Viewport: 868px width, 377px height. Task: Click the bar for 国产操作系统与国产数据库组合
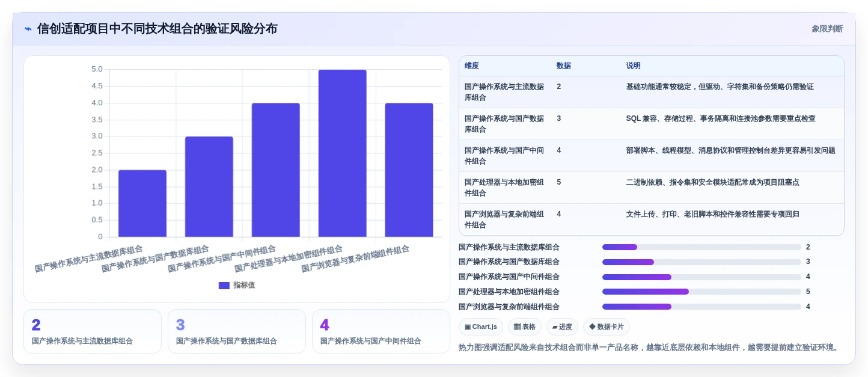pos(209,186)
